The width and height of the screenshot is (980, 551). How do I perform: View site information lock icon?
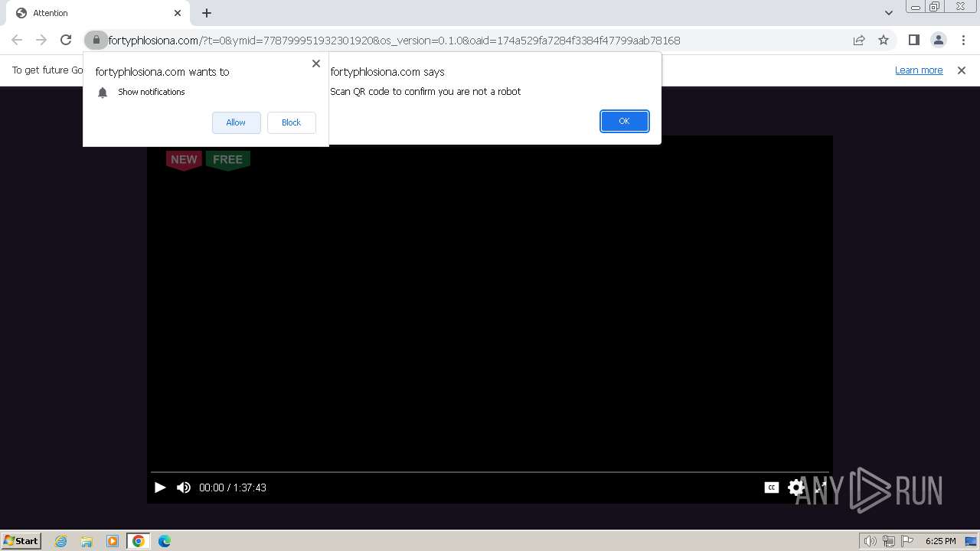96,41
